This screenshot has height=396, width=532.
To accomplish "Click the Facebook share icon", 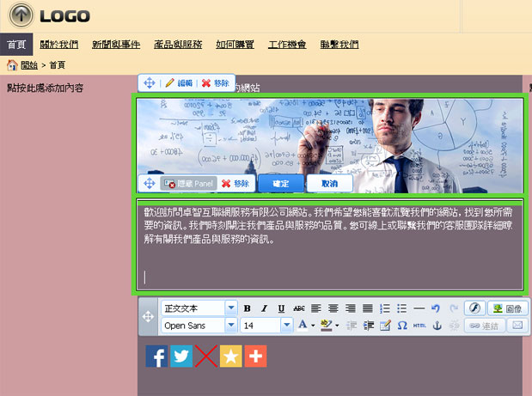I will pyautogui.click(x=156, y=356).
